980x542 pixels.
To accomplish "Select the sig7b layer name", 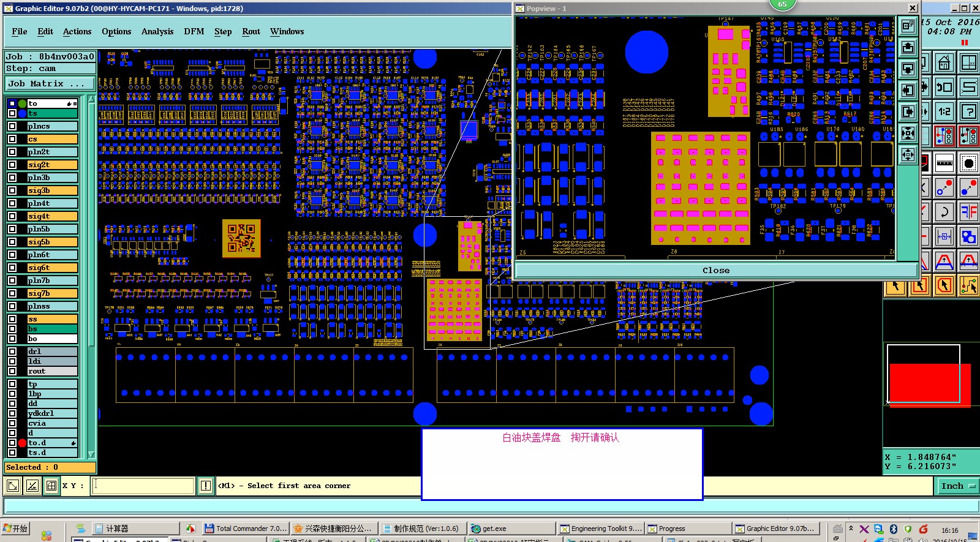I will point(52,293).
